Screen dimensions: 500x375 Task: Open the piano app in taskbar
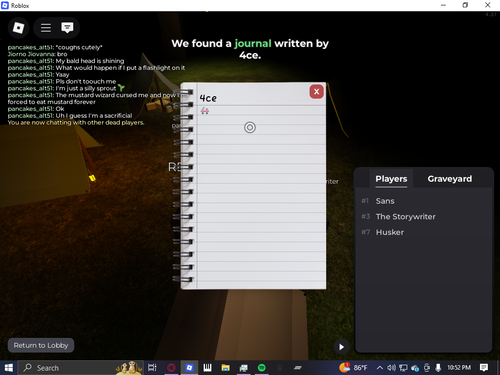tap(207, 368)
